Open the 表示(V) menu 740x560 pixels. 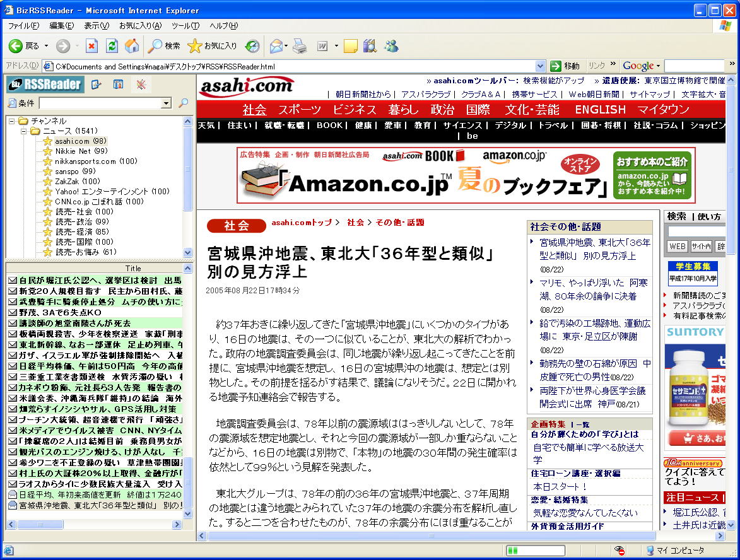coord(97,25)
